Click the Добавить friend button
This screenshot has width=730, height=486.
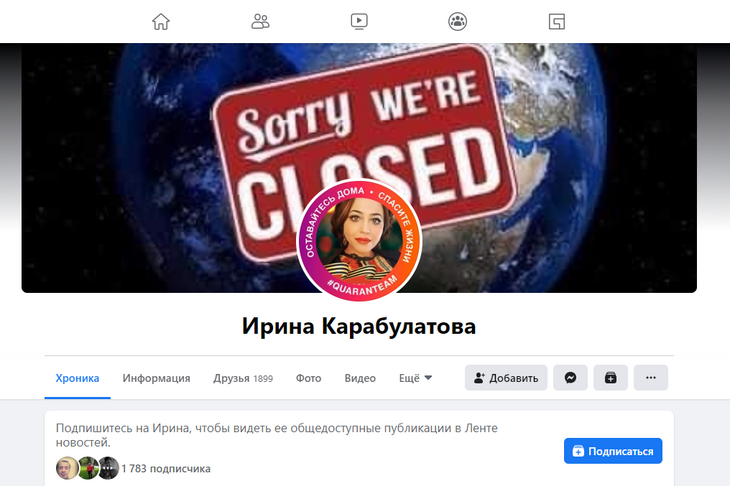[506, 378]
